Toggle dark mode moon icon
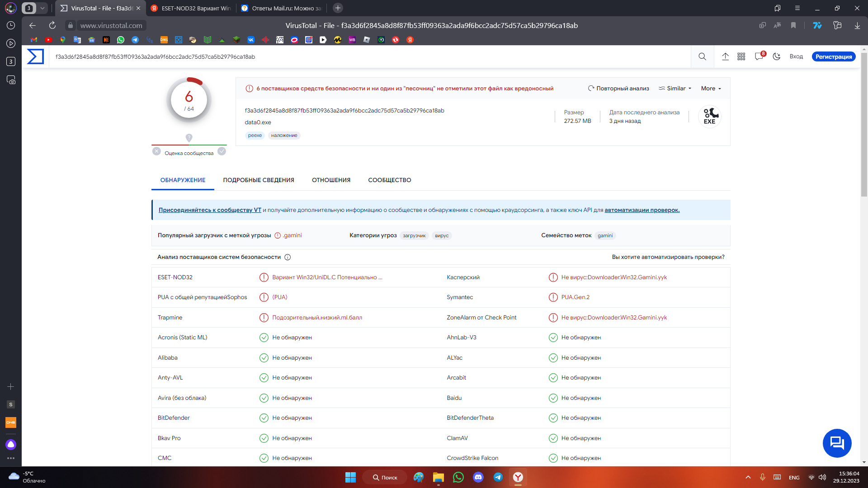This screenshot has height=488, width=868. click(x=777, y=56)
